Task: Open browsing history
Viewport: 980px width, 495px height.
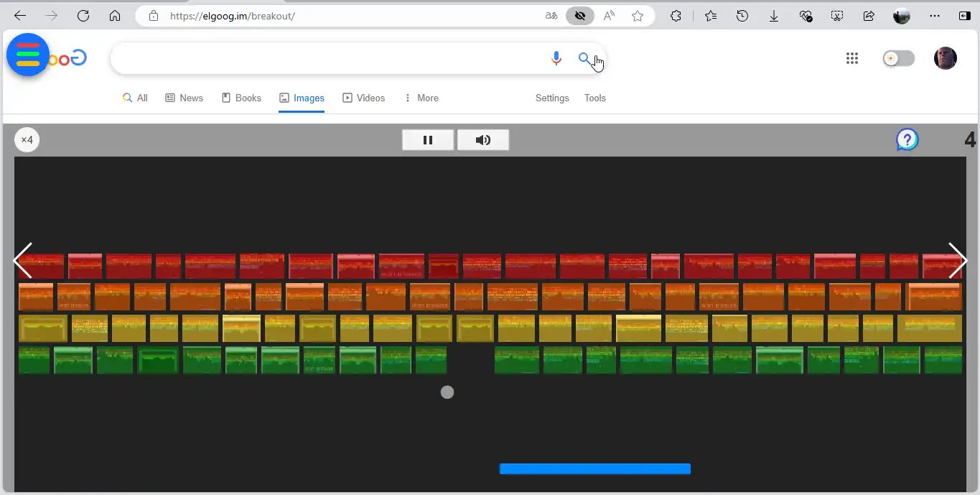Action: pyautogui.click(x=743, y=16)
